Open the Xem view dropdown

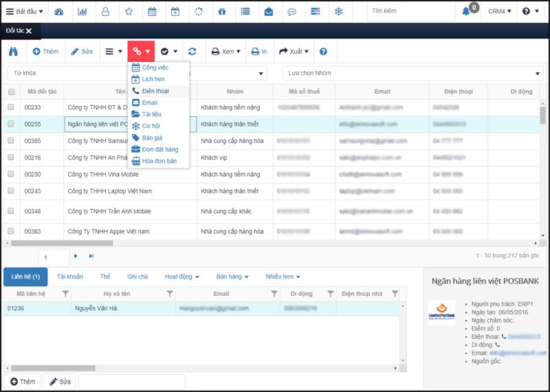(226, 52)
